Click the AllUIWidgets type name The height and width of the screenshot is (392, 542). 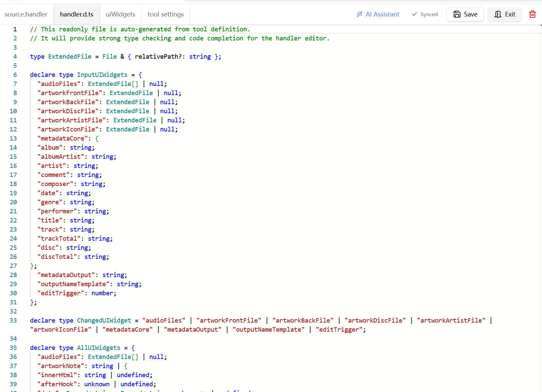(x=98, y=348)
